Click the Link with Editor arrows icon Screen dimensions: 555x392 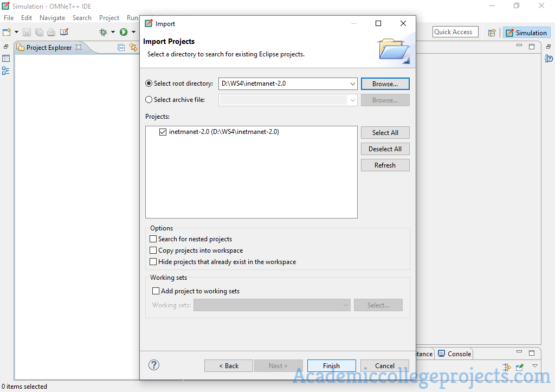pyautogui.click(x=133, y=47)
